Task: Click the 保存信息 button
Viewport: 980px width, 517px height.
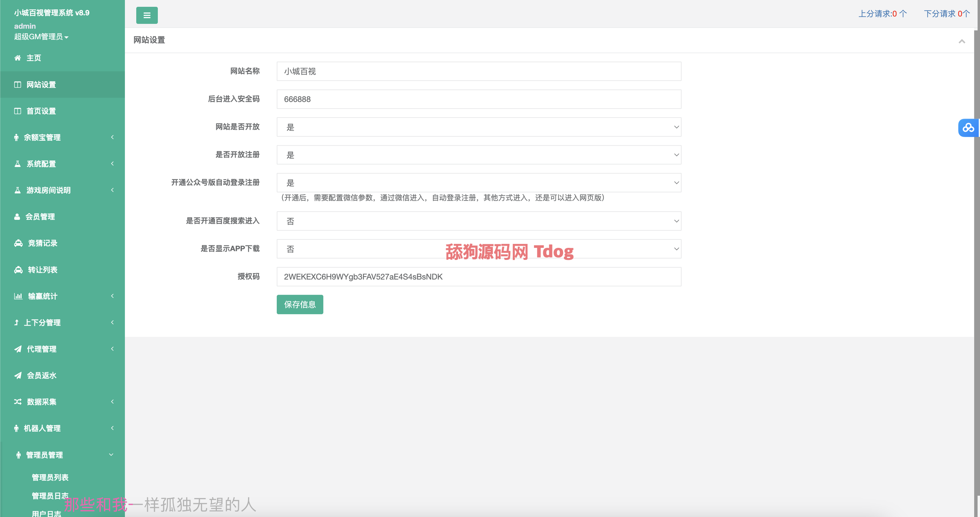Action: click(x=300, y=305)
